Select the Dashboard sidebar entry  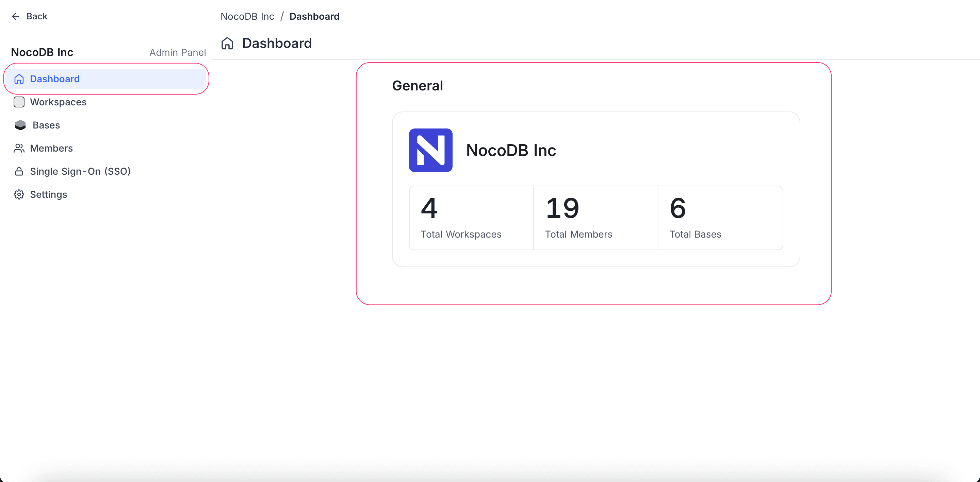pyautogui.click(x=55, y=79)
